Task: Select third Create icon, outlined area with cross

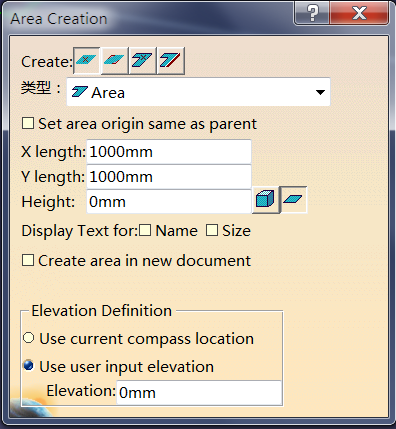Action: tap(142, 60)
